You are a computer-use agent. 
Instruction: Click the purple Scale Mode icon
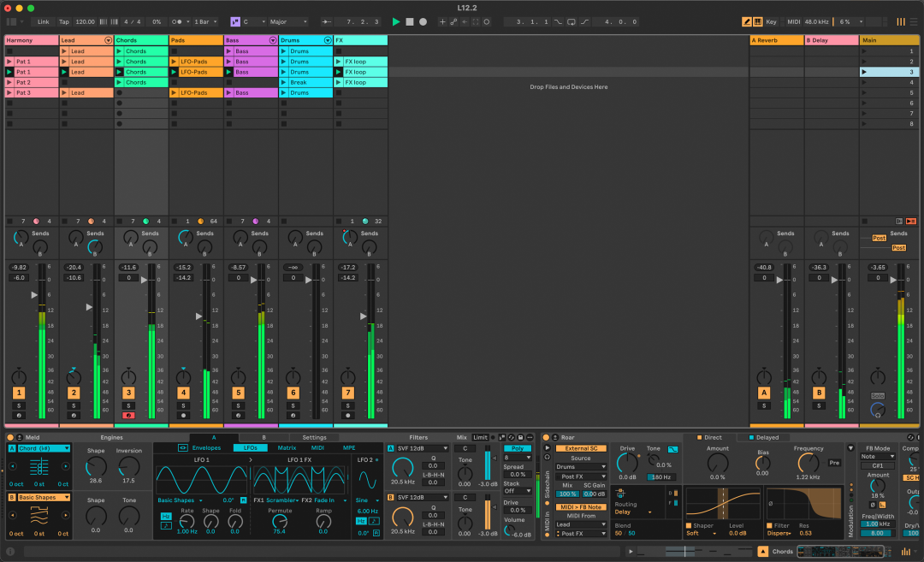(x=235, y=21)
